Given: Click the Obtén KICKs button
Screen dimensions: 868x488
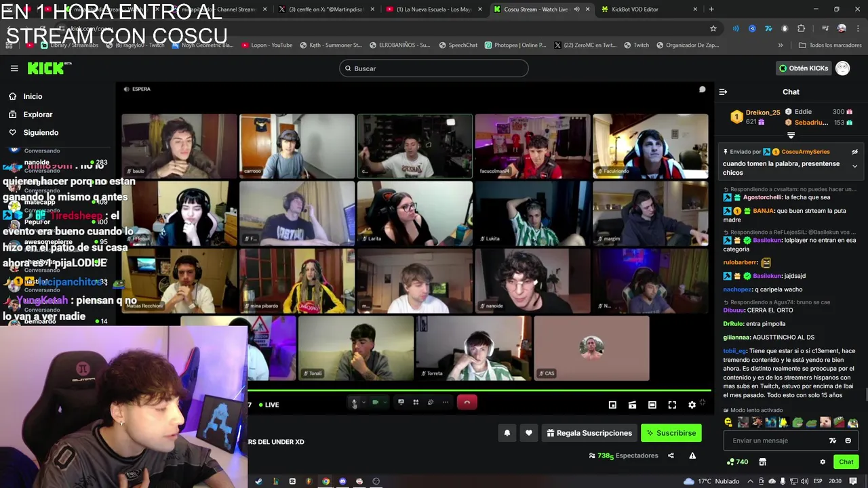Looking at the screenshot, I should coord(804,68).
